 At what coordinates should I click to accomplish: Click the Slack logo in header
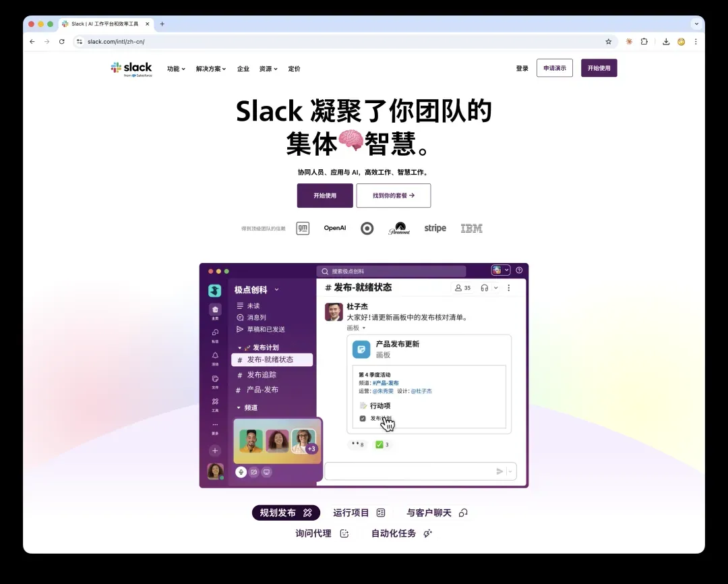coord(131,69)
